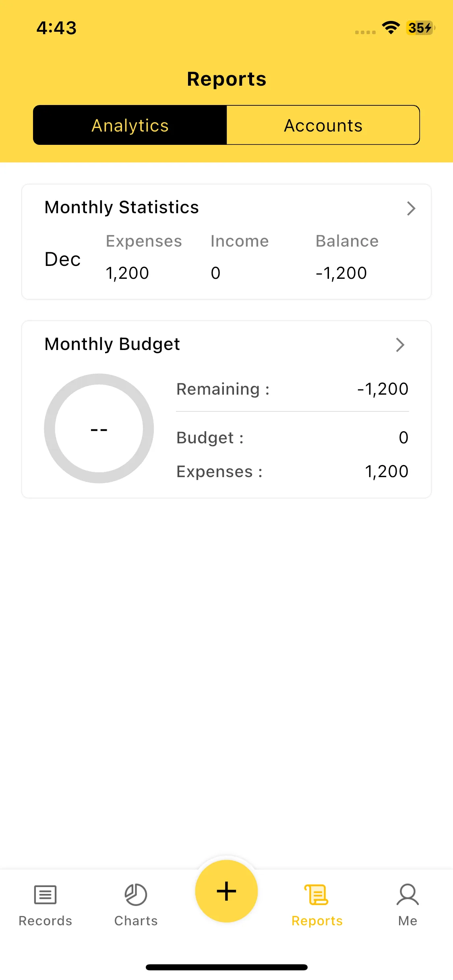Switch to the Accounts segment
453x980 pixels.
323,125
